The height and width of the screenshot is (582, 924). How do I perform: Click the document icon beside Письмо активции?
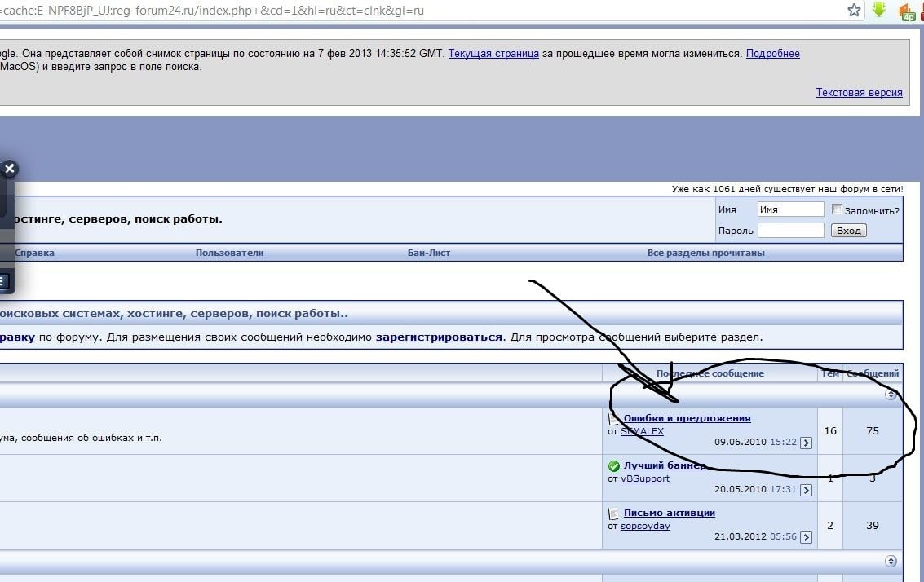614,514
